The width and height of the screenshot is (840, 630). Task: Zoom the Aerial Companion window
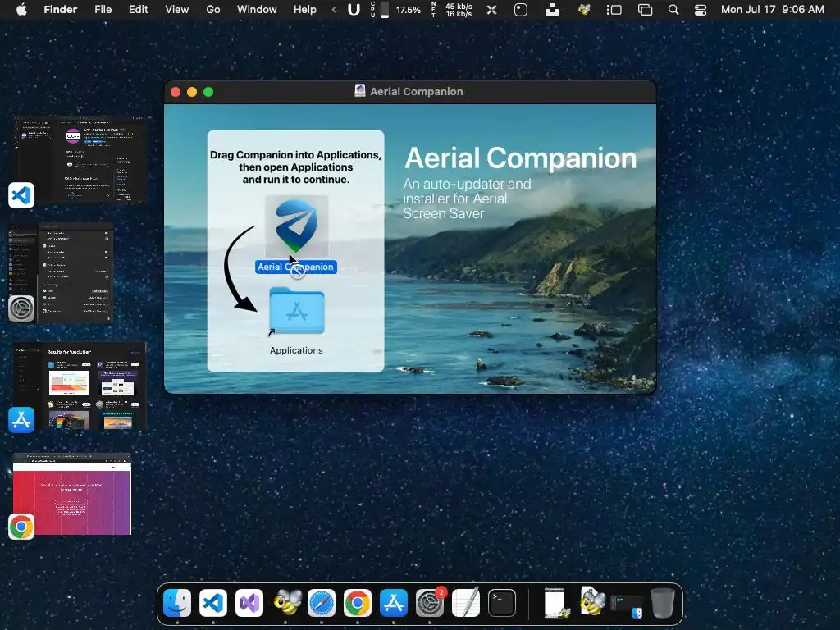(x=208, y=92)
